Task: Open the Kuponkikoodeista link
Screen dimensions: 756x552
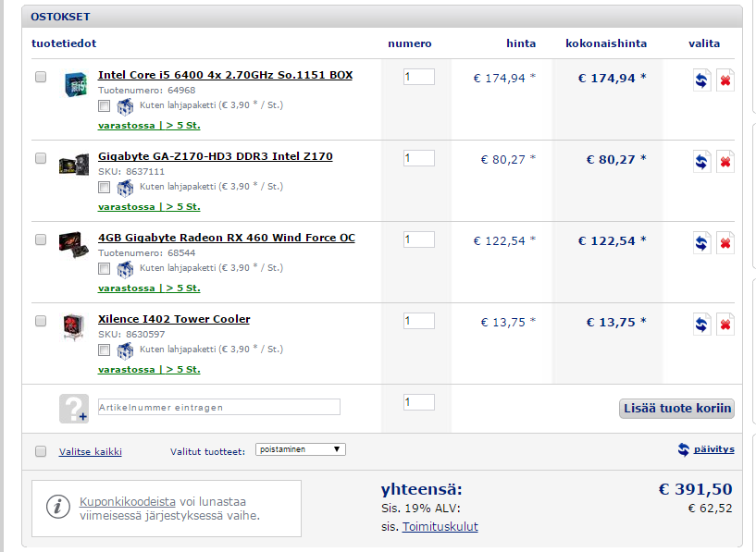Action: pos(128,501)
